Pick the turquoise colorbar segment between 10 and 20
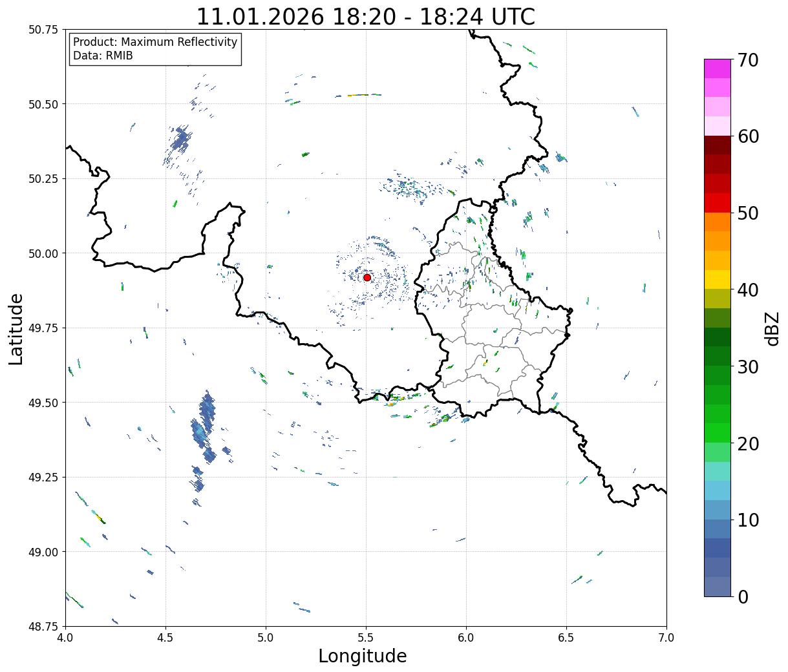The image size is (788, 672). pos(718,472)
